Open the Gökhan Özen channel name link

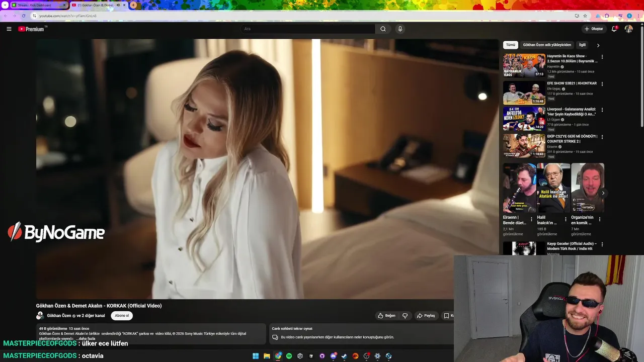(59, 316)
